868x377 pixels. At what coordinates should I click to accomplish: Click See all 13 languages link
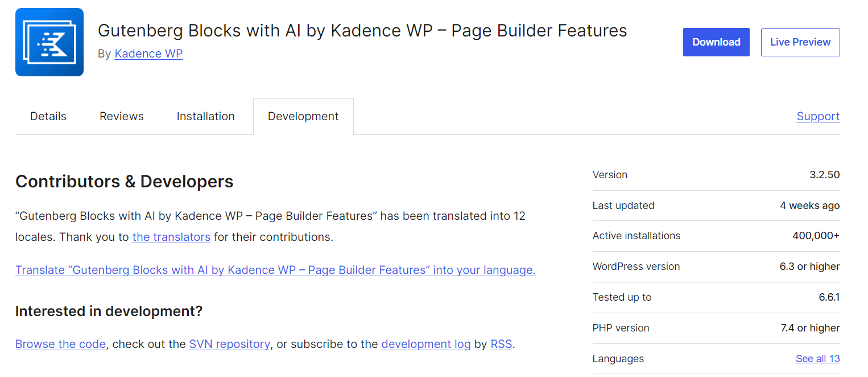tap(817, 359)
